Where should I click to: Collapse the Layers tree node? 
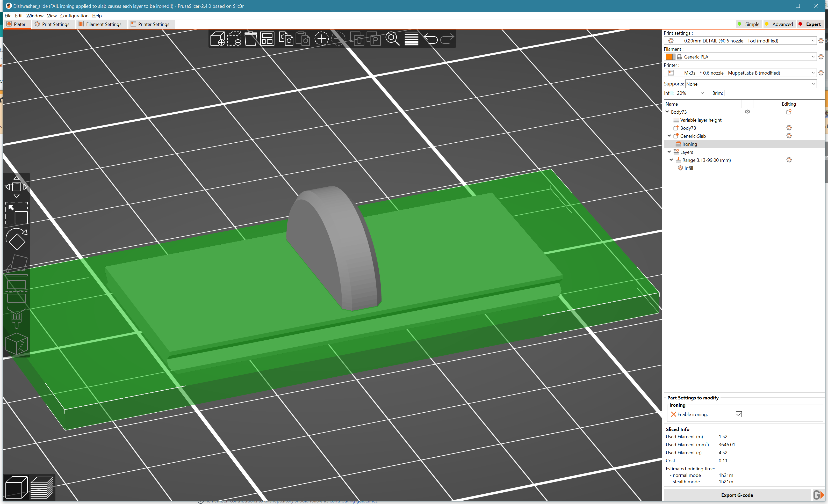tap(669, 152)
